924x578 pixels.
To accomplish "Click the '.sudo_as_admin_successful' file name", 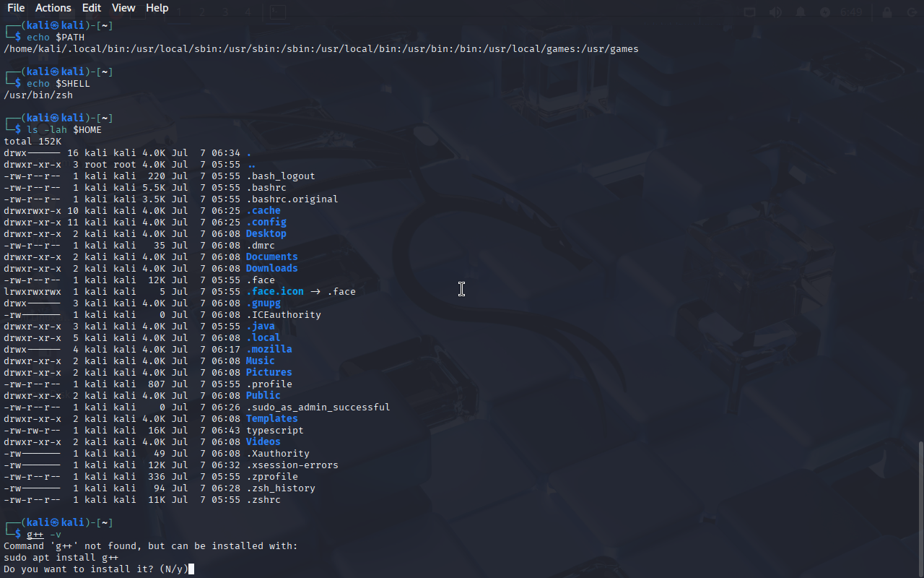I will pyautogui.click(x=318, y=407).
